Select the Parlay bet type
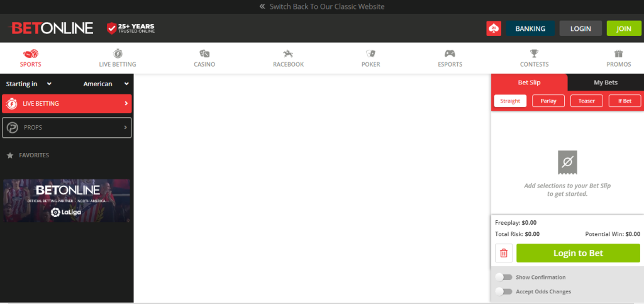This screenshot has width=644, height=304. tap(548, 101)
